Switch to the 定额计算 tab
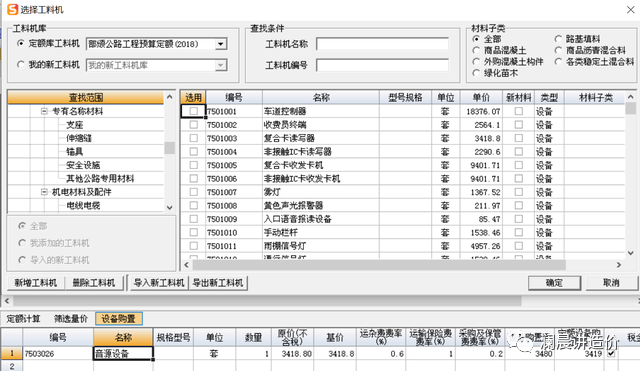Image resolution: width=640 pixels, height=371 pixels. [24, 318]
